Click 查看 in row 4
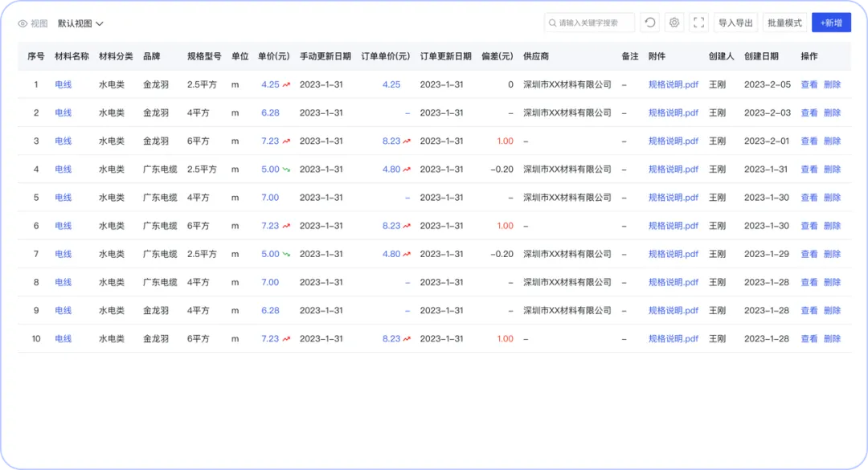 pos(809,170)
